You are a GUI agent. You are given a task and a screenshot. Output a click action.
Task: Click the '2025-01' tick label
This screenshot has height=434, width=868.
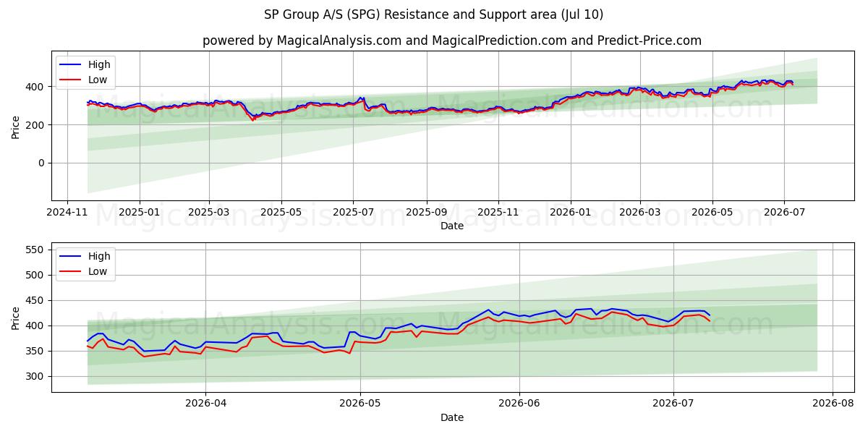click(x=139, y=213)
